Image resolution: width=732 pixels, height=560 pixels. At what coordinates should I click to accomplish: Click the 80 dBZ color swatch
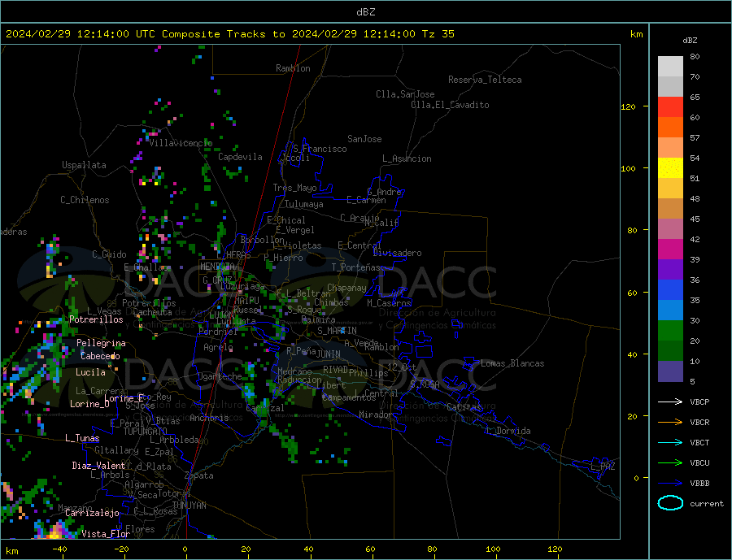(x=670, y=67)
